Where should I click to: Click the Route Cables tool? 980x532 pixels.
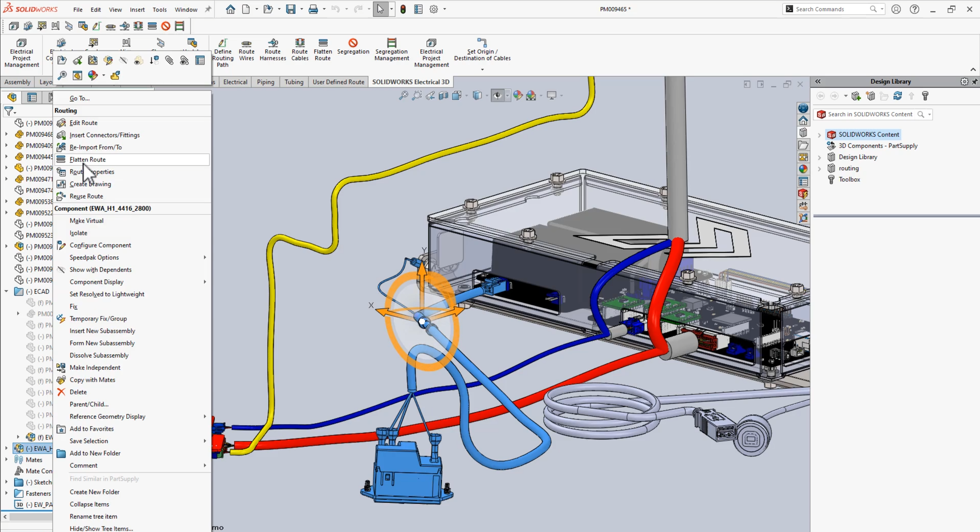(300, 50)
